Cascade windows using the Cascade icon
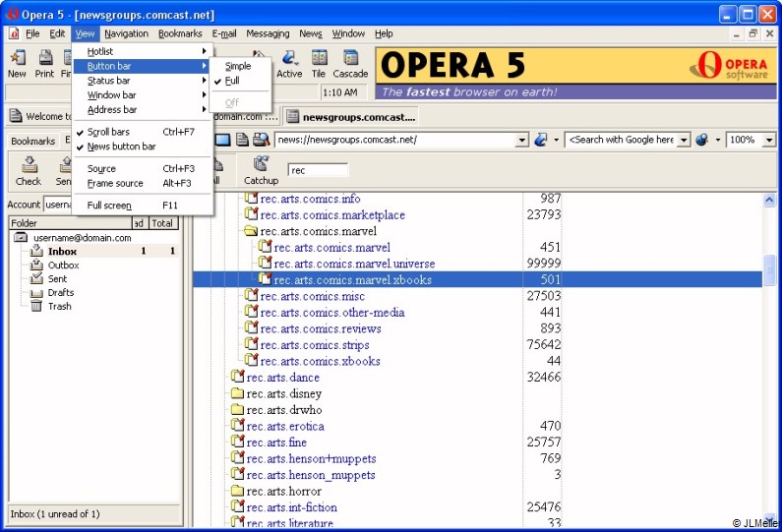Viewport: 782px width, 532px height. click(x=350, y=58)
